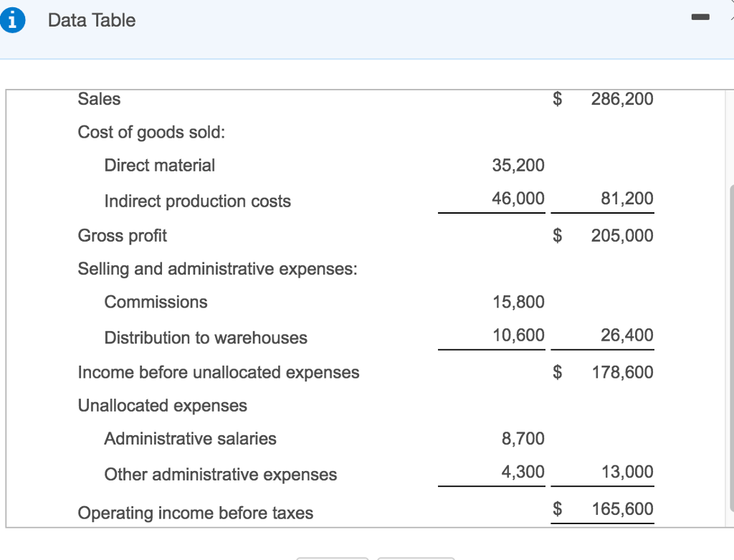Click the 'Indirect production costs' label

[198, 201]
